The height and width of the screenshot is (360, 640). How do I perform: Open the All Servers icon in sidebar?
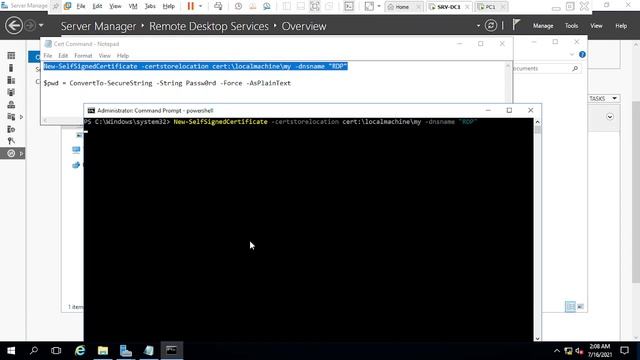(x=11, y=80)
